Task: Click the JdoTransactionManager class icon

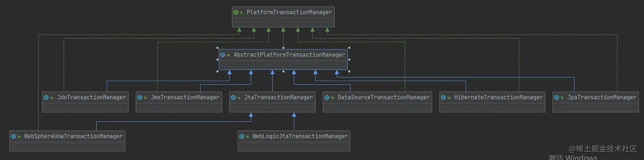Action: pyautogui.click(x=46, y=97)
